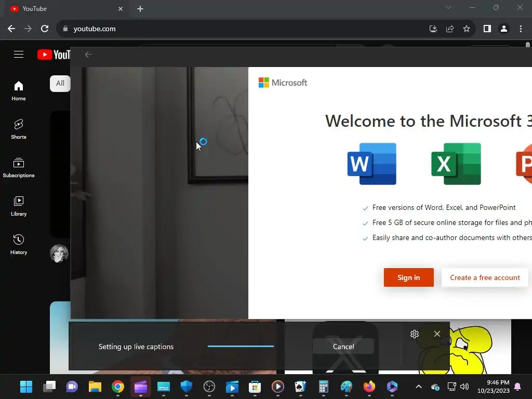Go to YouTube Home in sidebar
The height and width of the screenshot is (399, 532).
pos(19,91)
